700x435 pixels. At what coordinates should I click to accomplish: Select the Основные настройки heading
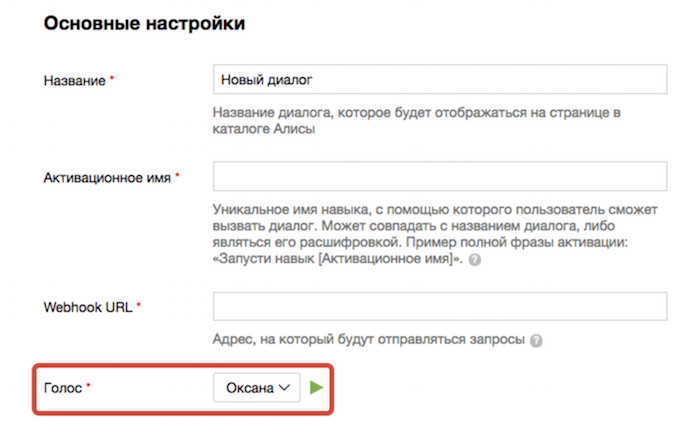click(x=144, y=23)
